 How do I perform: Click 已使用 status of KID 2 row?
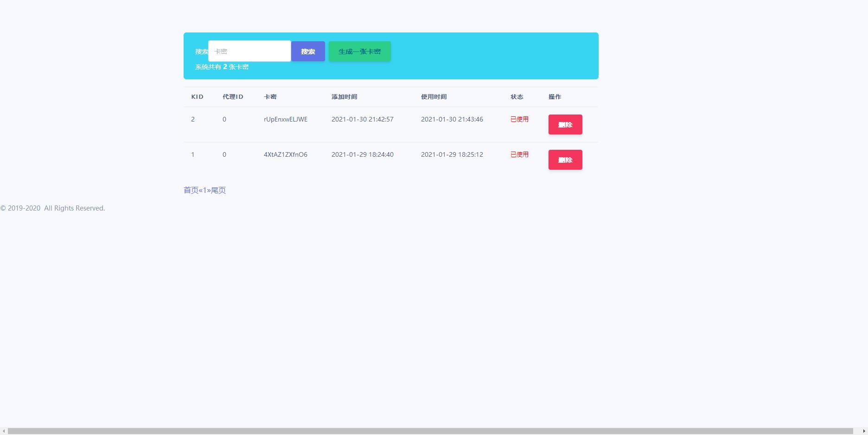click(x=519, y=119)
